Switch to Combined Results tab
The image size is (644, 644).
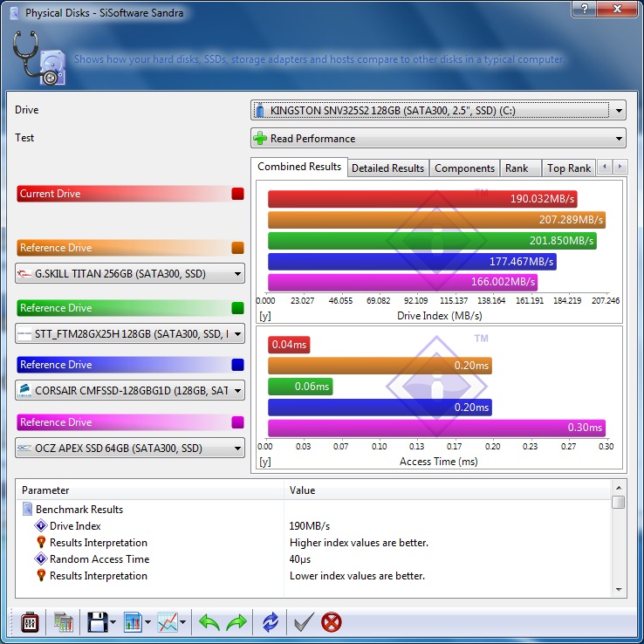tap(299, 167)
